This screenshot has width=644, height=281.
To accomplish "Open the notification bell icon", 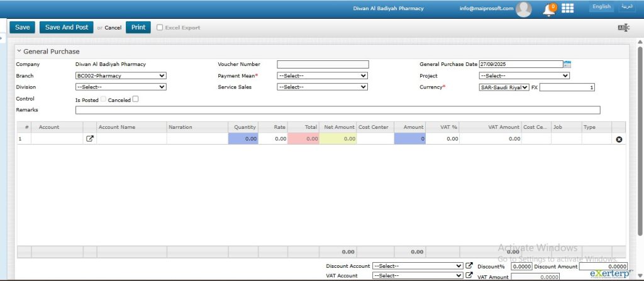I will tap(550, 9).
